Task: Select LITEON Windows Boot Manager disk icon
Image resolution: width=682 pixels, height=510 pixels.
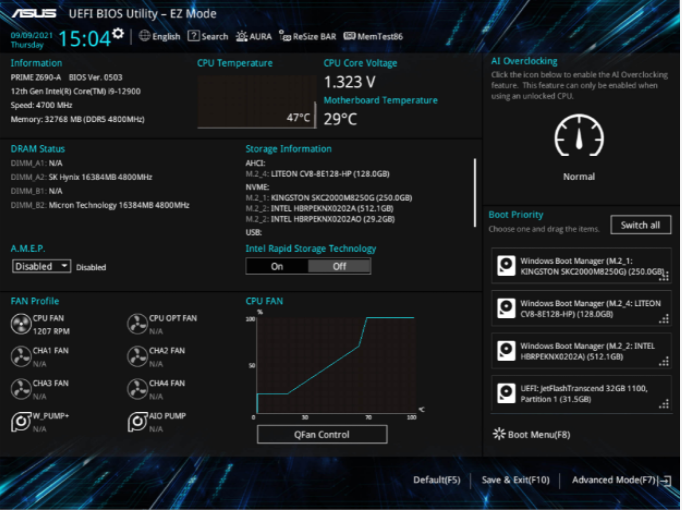Action: [506, 308]
